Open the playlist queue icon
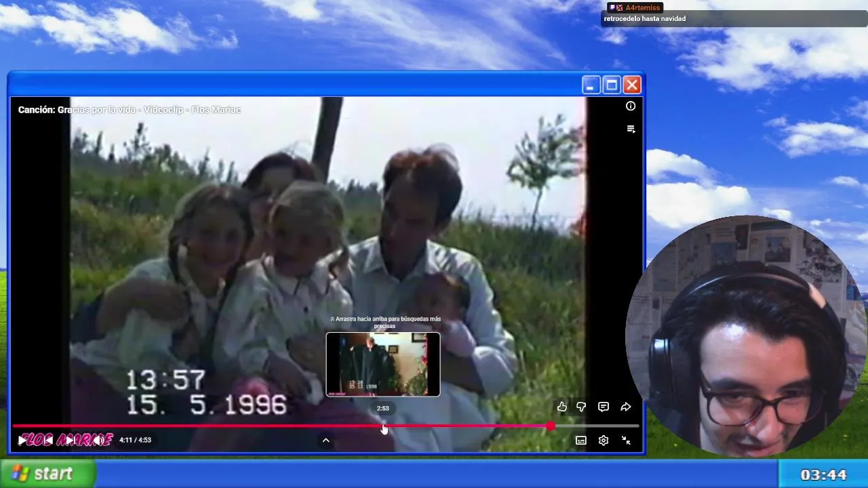Screen dimensions: 868x488 (631, 129)
